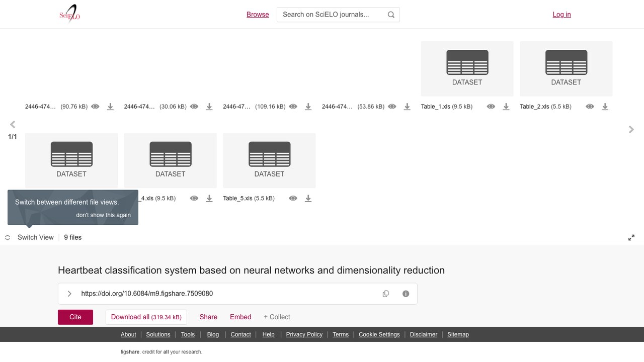The width and height of the screenshot is (644, 362).
Task: Click the SciELO logo
Action: (69, 14)
